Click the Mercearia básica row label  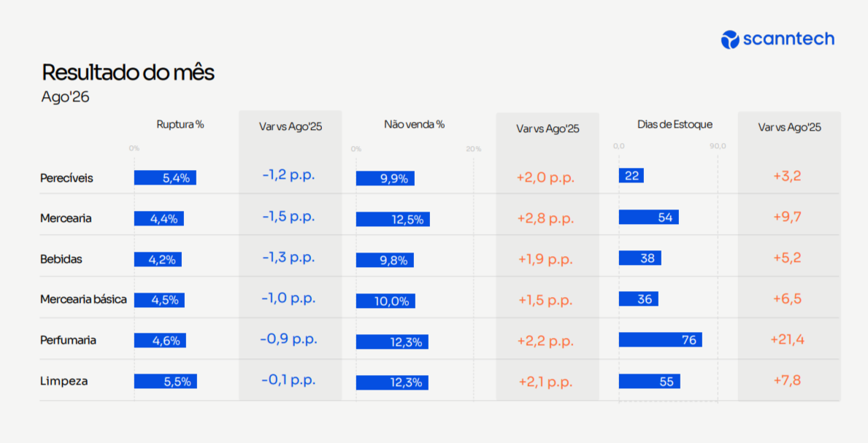(84, 299)
